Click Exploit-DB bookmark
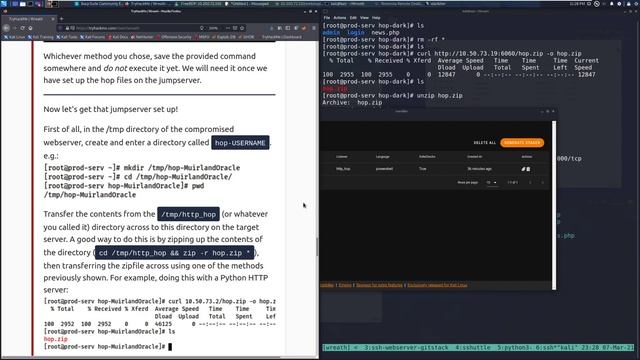 click(224, 37)
